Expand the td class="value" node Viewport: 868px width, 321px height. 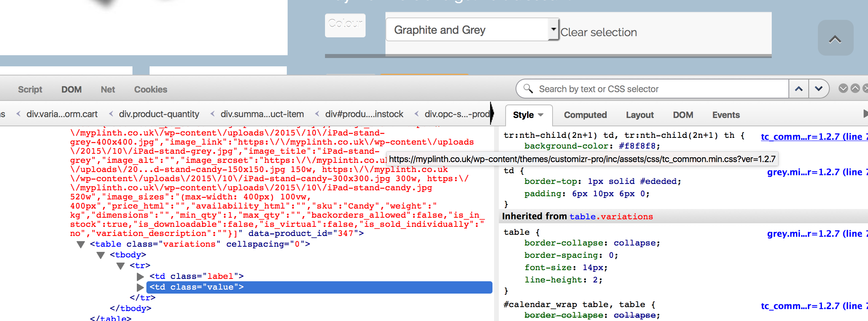point(140,287)
